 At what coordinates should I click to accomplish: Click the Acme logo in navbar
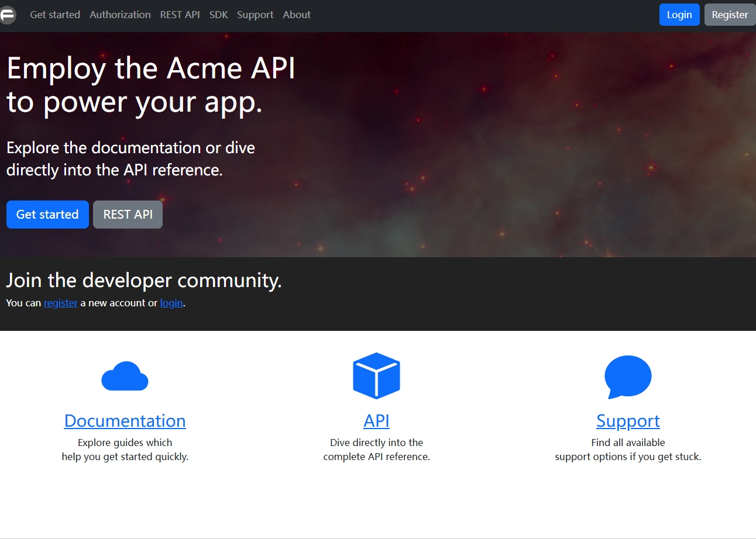[8, 15]
